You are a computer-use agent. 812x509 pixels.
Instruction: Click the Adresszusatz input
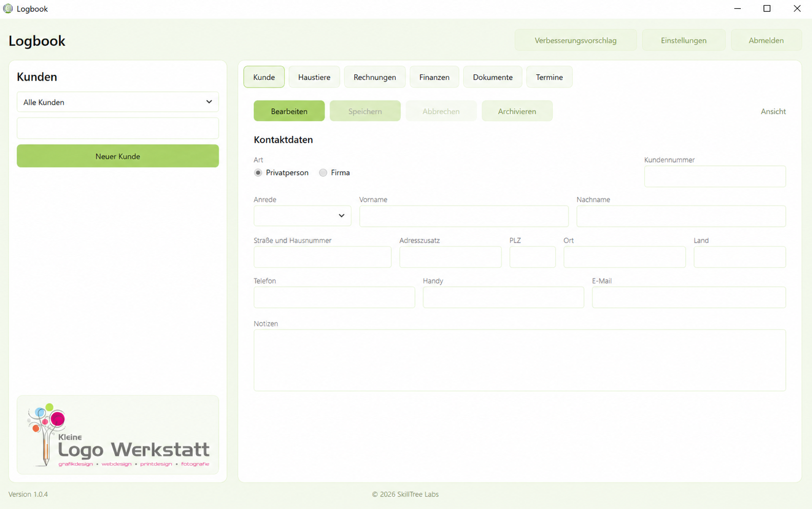(451, 257)
